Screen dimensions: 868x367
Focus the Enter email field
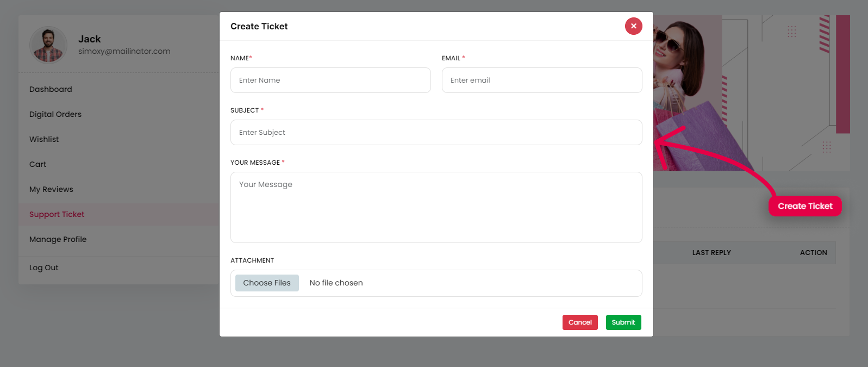541,80
